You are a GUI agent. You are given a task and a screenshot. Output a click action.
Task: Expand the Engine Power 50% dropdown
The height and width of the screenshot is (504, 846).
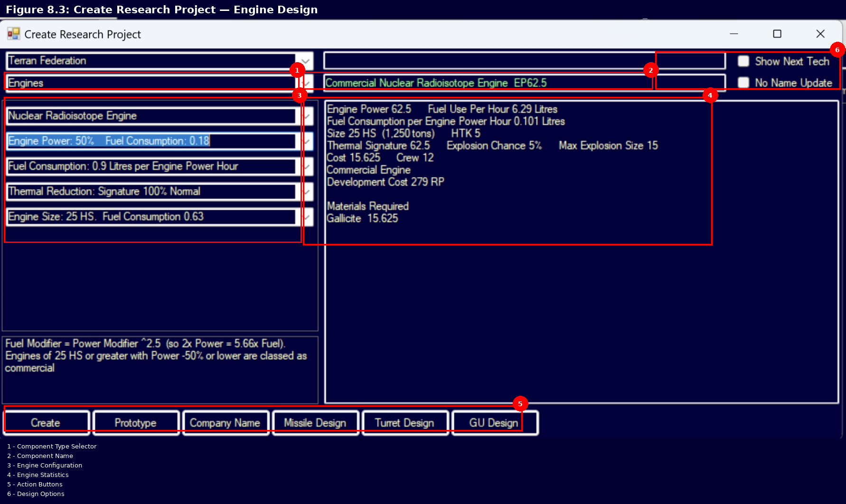point(307,141)
